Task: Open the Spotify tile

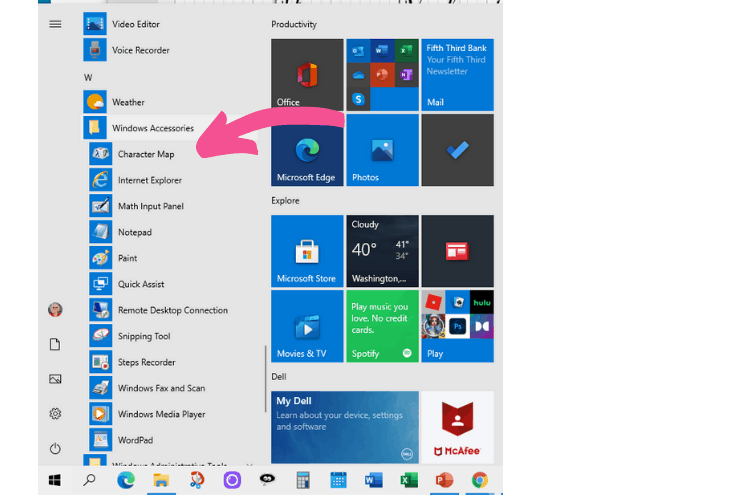Action: 382,326
